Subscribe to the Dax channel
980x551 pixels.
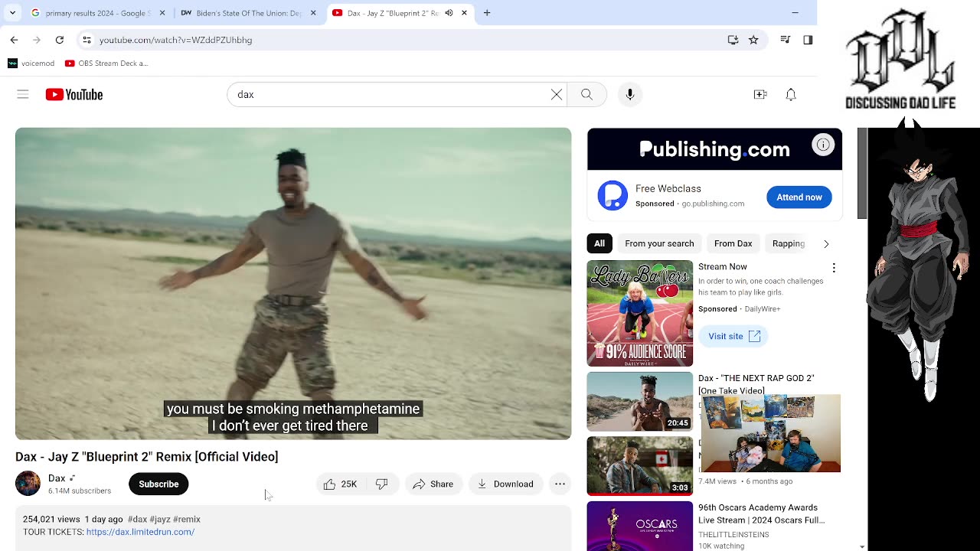(158, 484)
